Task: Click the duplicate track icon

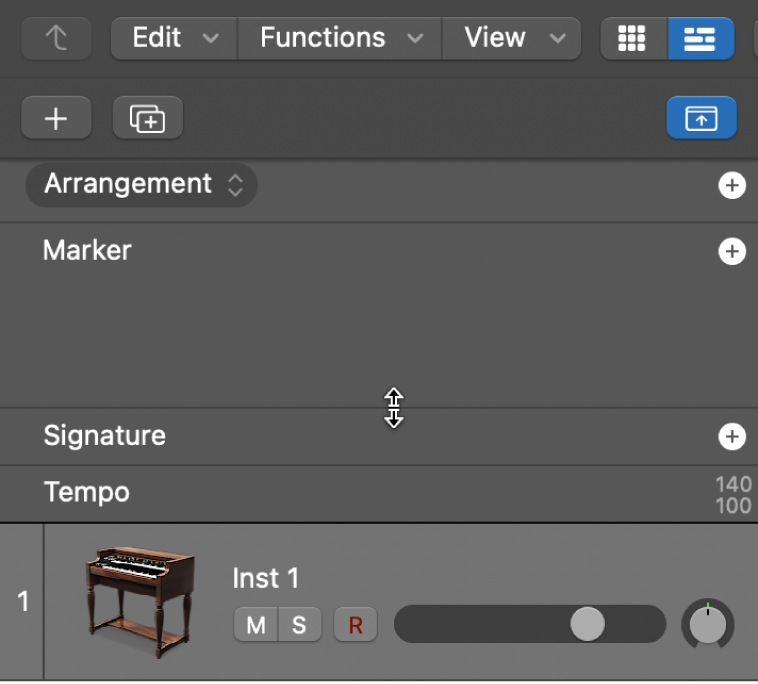Action: (x=147, y=118)
